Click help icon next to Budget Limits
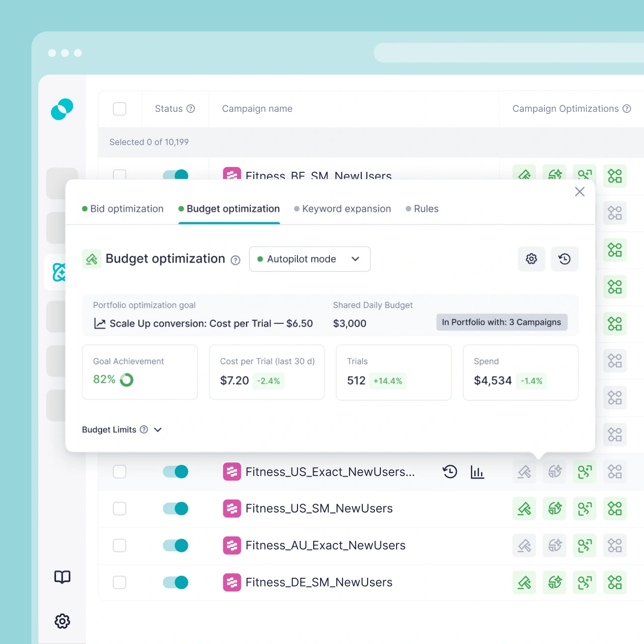 [144, 429]
